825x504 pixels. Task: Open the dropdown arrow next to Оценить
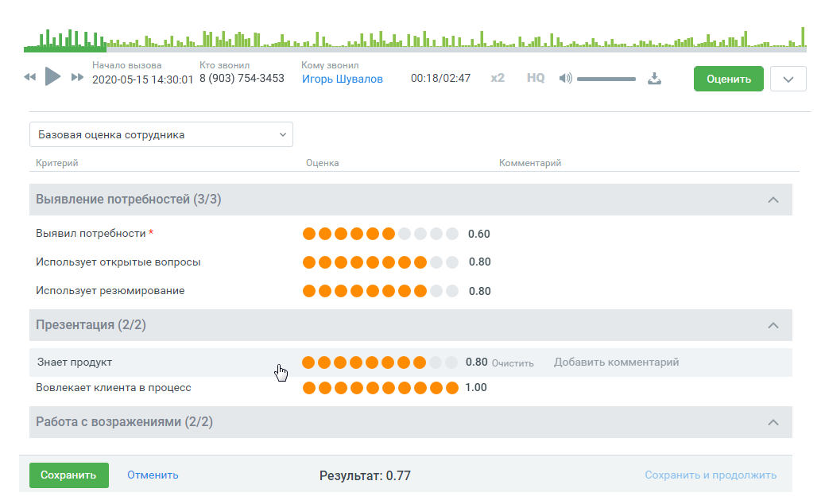(x=788, y=79)
